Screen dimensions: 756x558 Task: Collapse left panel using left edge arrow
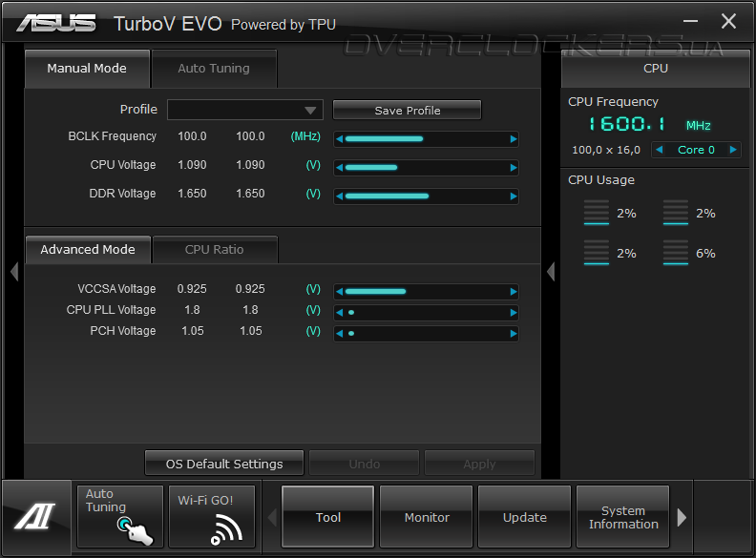pyautogui.click(x=14, y=272)
